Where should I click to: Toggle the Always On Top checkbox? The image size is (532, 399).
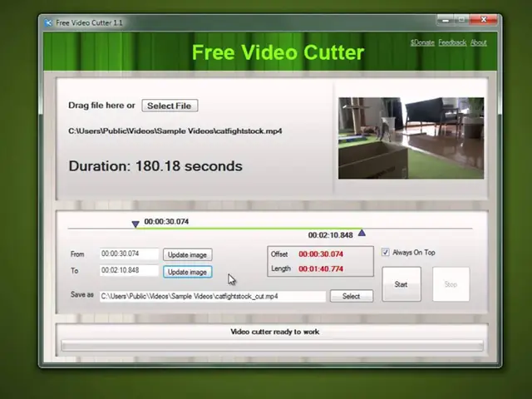[x=385, y=253]
